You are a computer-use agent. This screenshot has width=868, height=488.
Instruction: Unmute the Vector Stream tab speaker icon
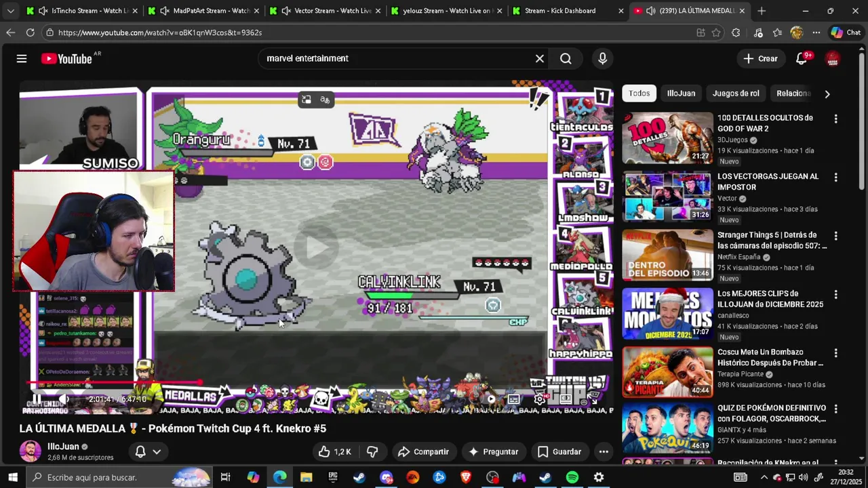tap(286, 11)
